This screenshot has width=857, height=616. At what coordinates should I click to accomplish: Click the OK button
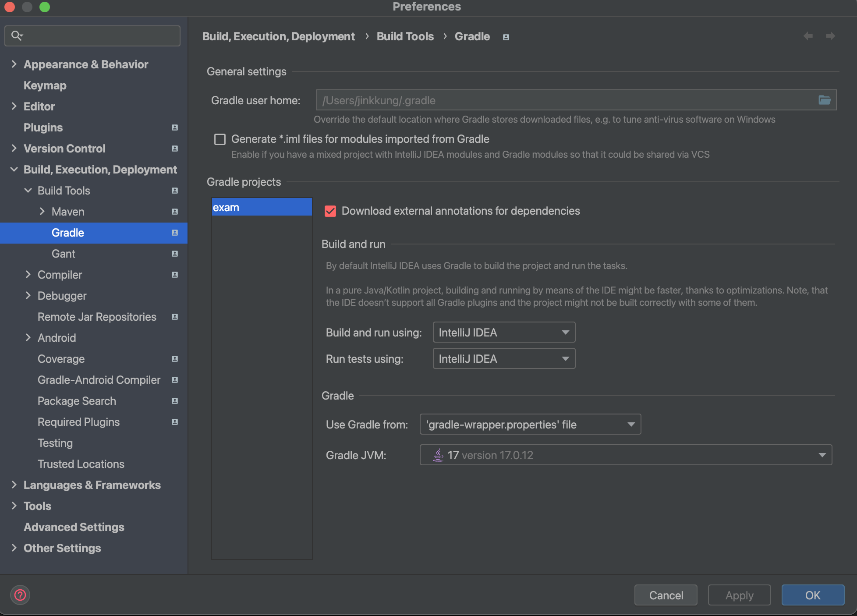pyautogui.click(x=813, y=595)
